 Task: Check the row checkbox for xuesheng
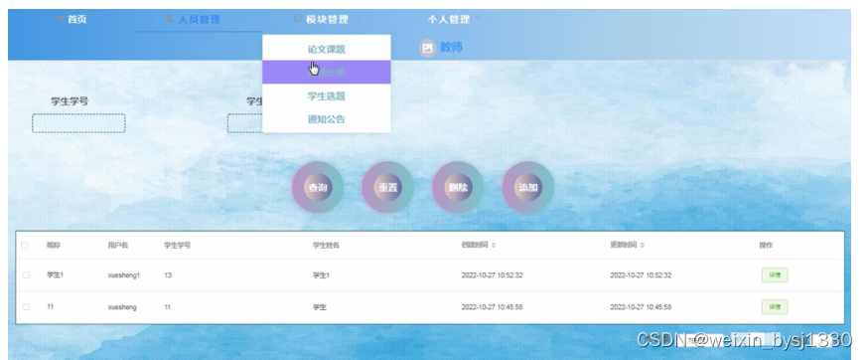point(27,306)
